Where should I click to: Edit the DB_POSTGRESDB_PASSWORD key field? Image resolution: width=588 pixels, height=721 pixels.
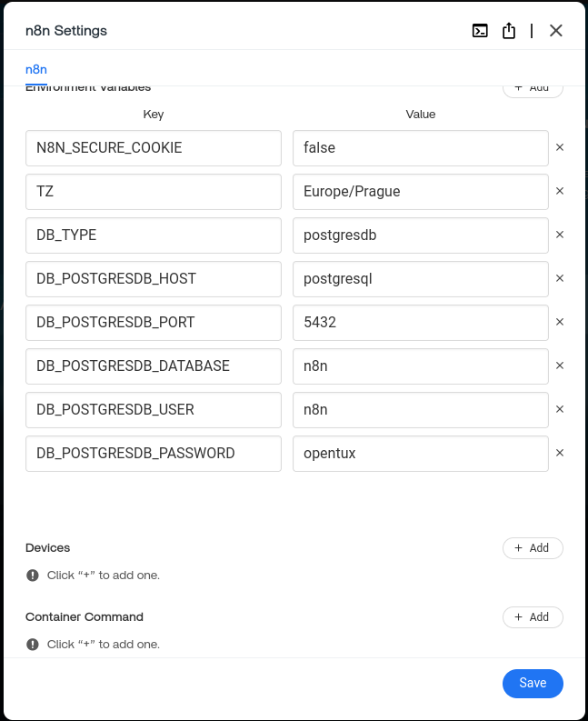(154, 454)
